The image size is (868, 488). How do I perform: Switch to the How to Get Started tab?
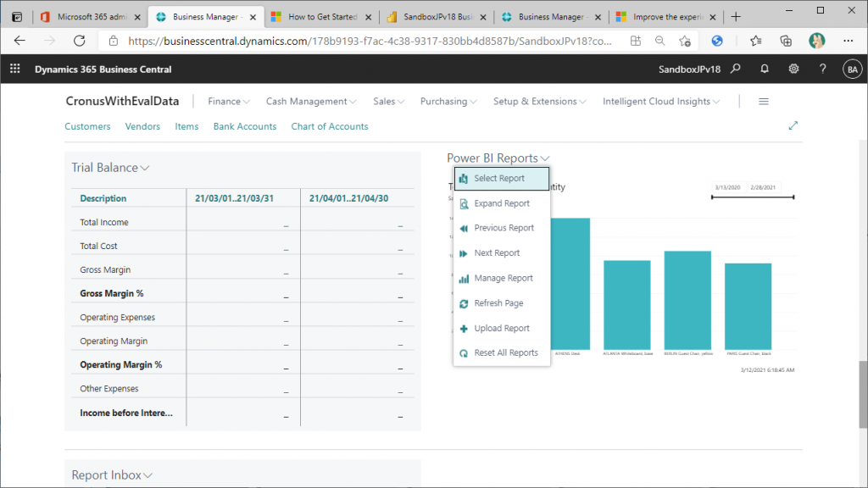click(320, 17)
